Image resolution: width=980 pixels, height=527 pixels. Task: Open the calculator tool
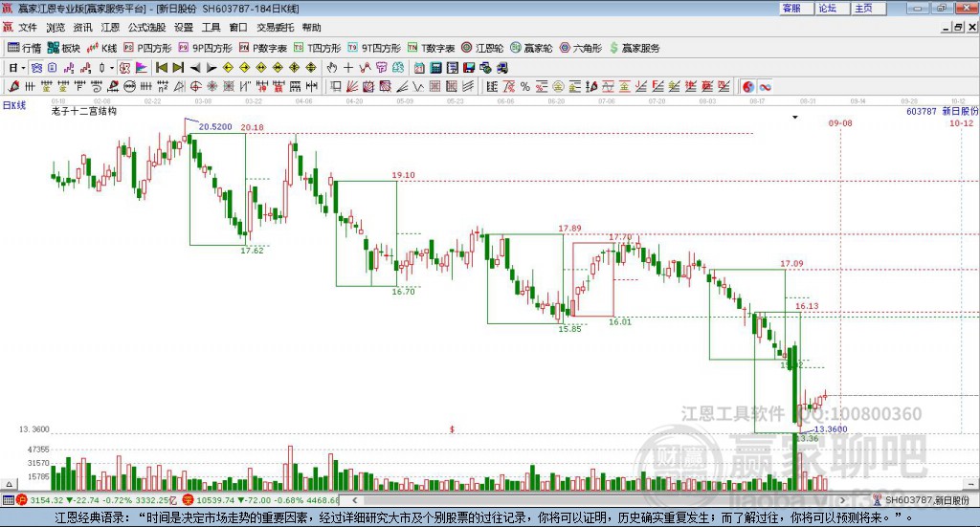pos(435,68)
